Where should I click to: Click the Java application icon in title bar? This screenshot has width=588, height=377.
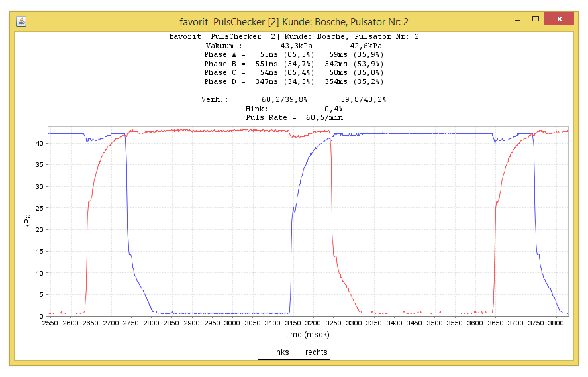[21, 22]
